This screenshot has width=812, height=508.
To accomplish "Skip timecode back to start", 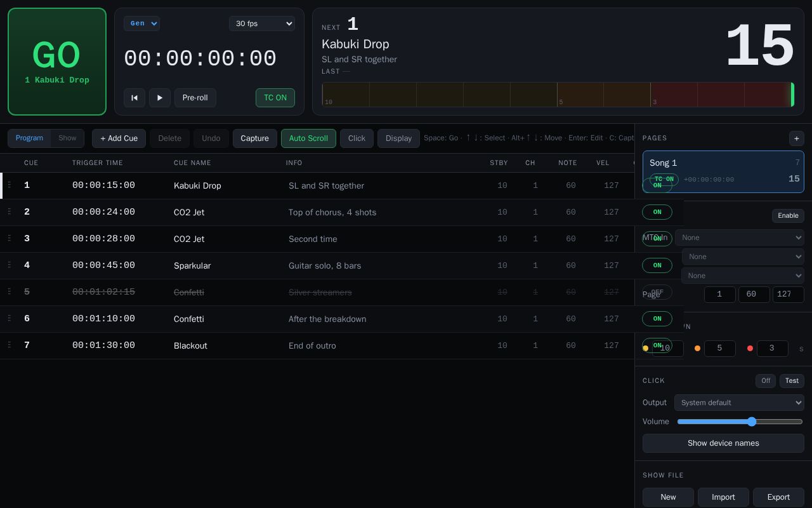I will (134, 98).
